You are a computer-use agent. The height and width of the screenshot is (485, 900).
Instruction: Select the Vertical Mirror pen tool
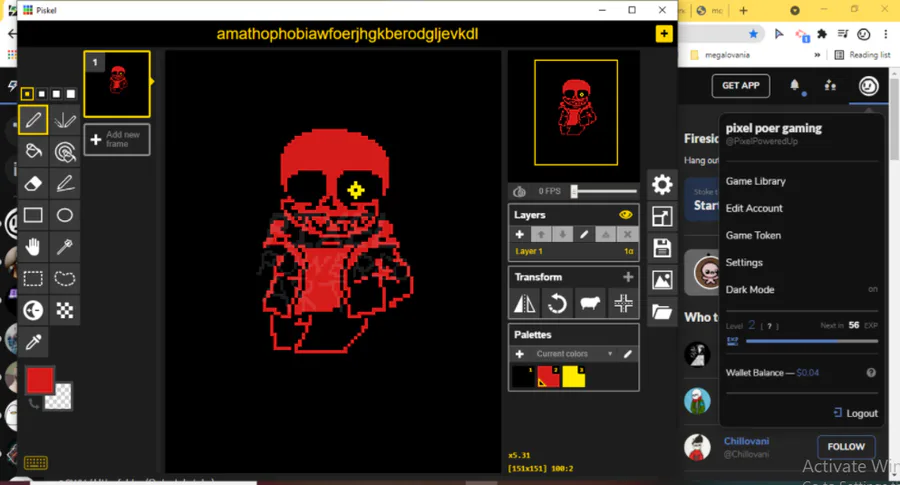pos(64,120)
